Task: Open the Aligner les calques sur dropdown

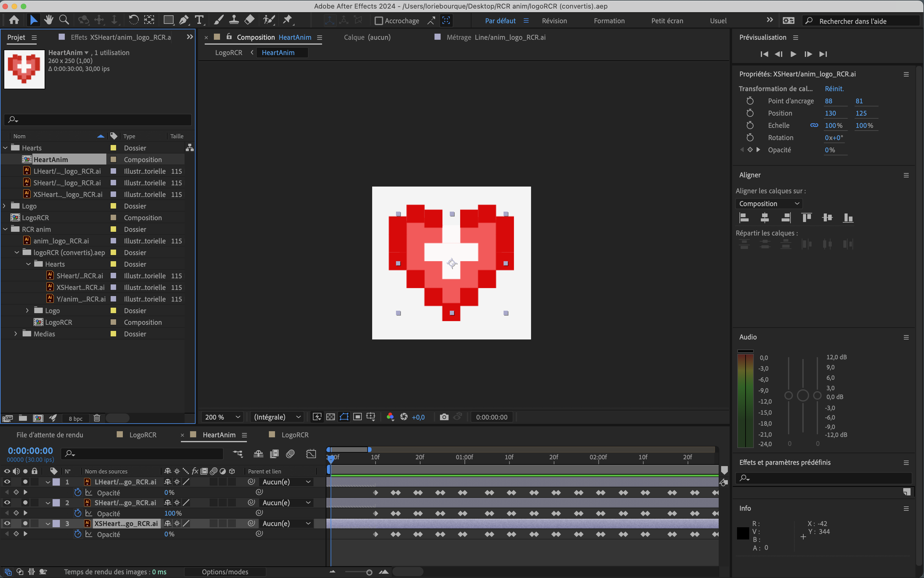Action: tap(769, 204)
